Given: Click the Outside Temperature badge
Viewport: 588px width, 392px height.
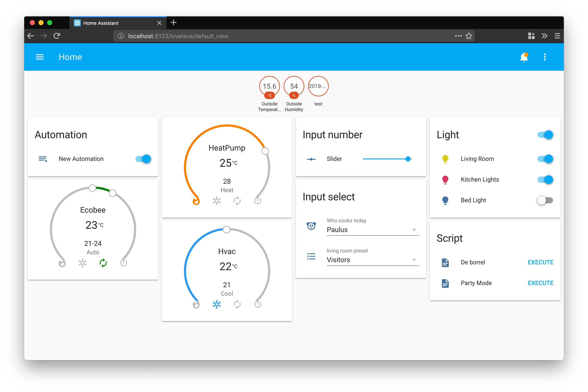Looking at the screenshot, I should pyautogui.click(x=269, y=87).
